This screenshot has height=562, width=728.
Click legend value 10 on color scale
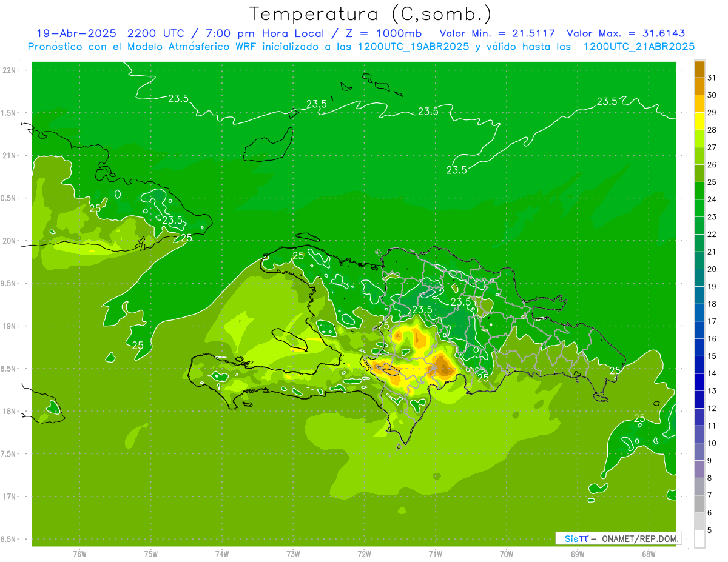[x=712, y=443]
